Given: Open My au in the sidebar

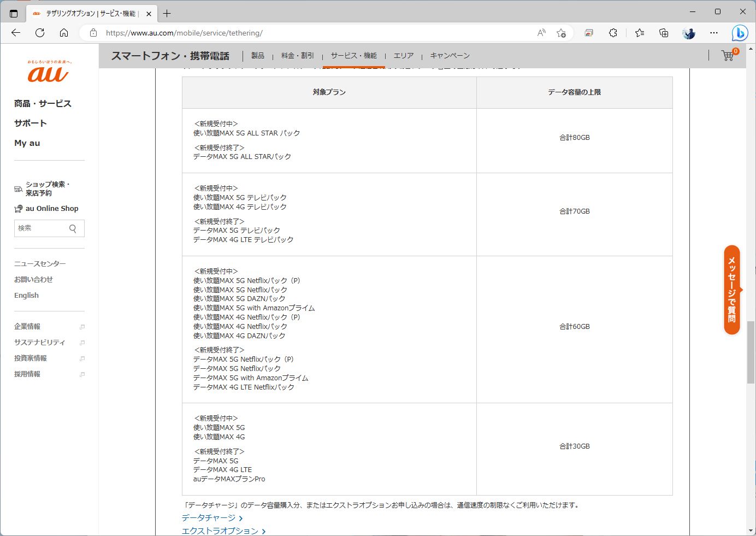Looking at the screenshot, I should (x=27, y=143).
